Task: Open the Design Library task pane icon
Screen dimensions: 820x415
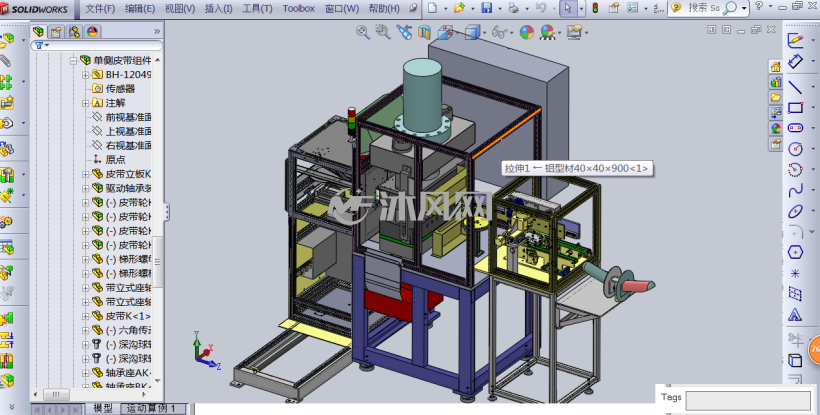Action: pyautogui.click(x=776, y=82)
